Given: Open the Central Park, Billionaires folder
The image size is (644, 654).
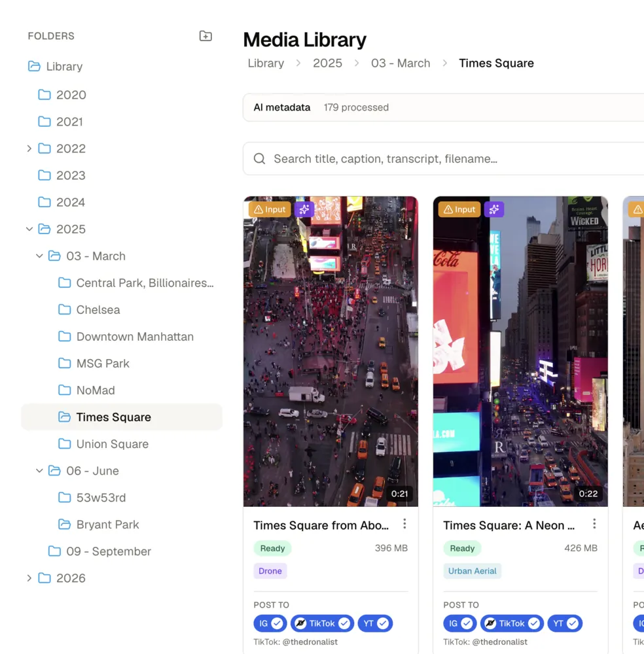Looking at the screenshot, I should (122, 283).
